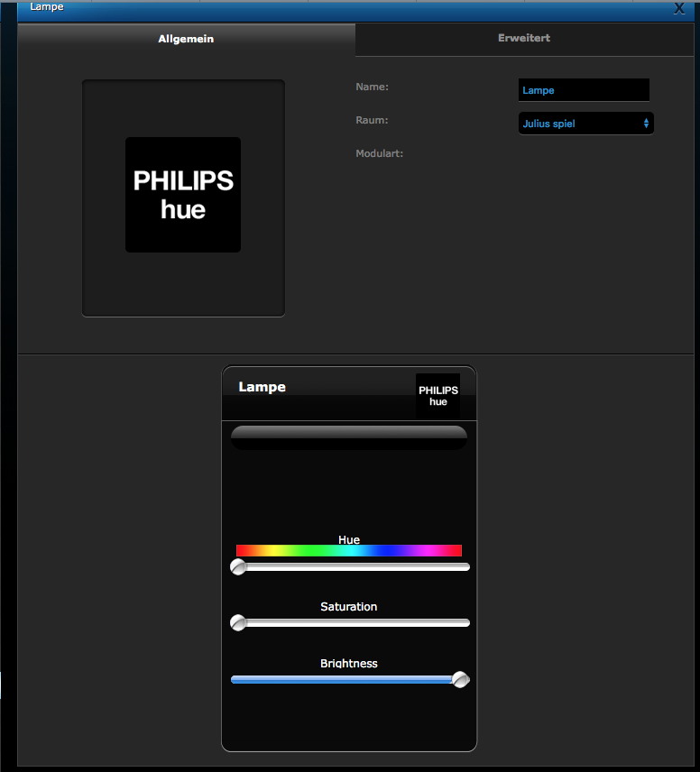Set Brightness to half on its track
Image resolution: width=700 pixels, height=772 pixels.
350,680
